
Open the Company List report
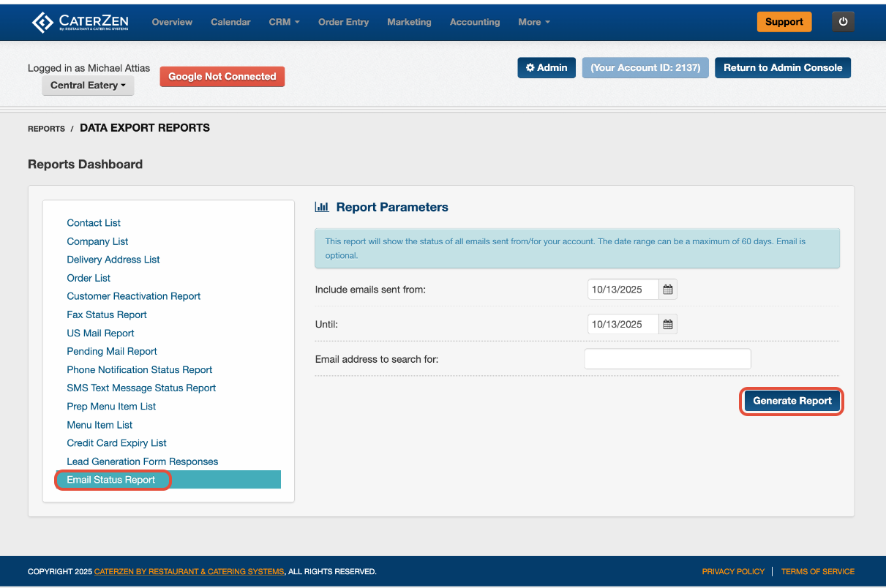tap(97, 241)
